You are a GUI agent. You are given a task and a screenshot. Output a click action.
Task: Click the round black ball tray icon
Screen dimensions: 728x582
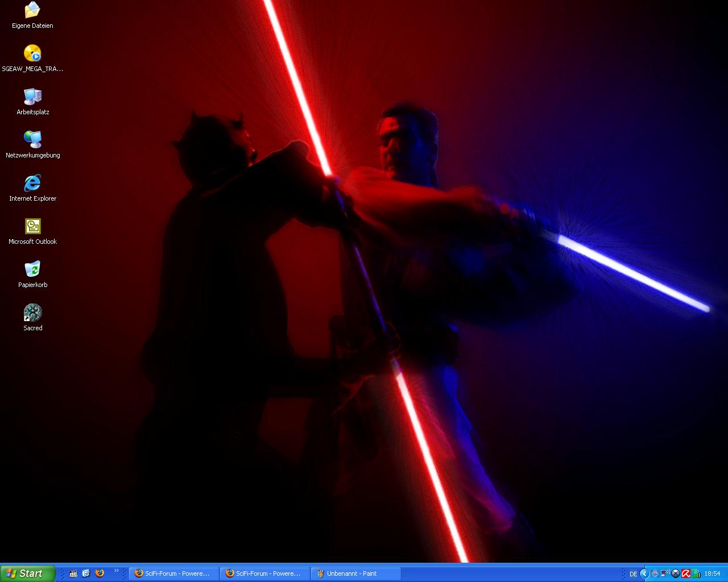click(x=675, y=573)
